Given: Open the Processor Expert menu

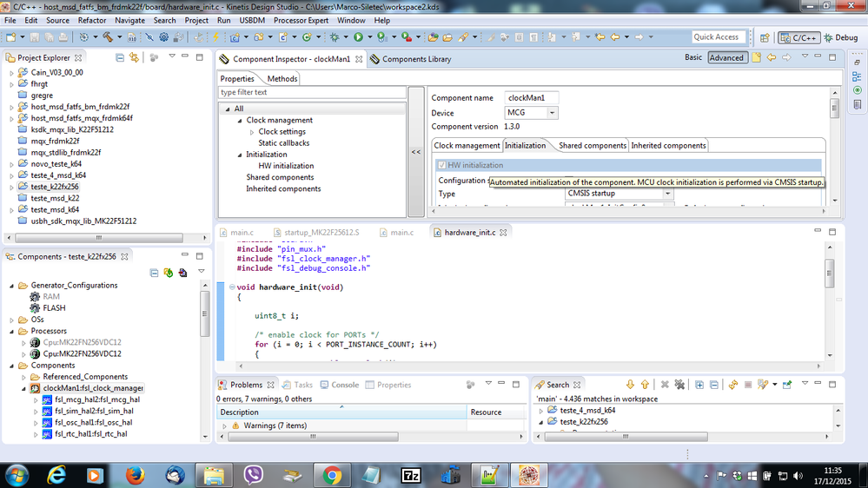Looking at the screenshot, I should tap(301, 21).
